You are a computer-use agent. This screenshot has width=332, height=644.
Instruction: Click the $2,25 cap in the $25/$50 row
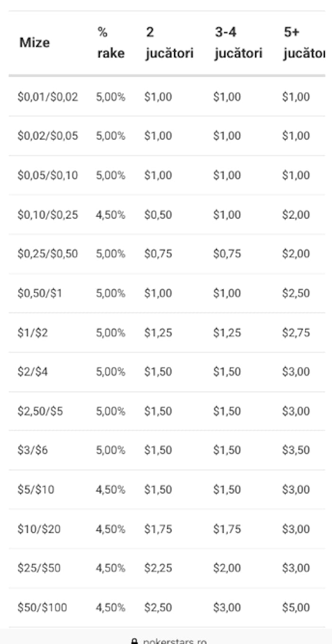point(158,568)
